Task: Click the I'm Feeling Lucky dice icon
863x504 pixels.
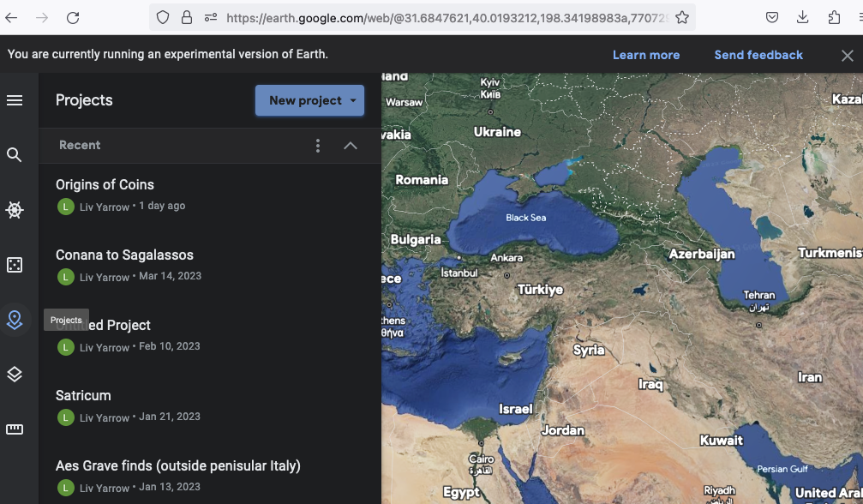Action: pyautogui.click(x=15, y=265)
